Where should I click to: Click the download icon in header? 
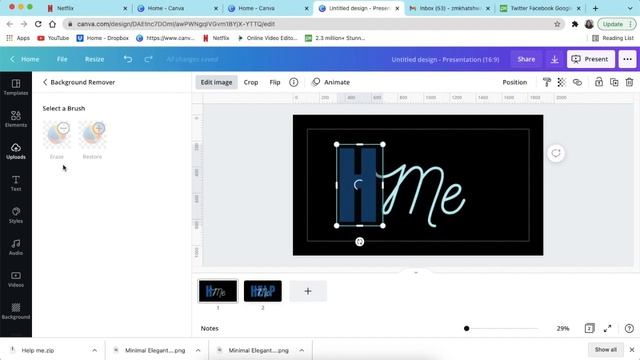click(x=554, y=59)
